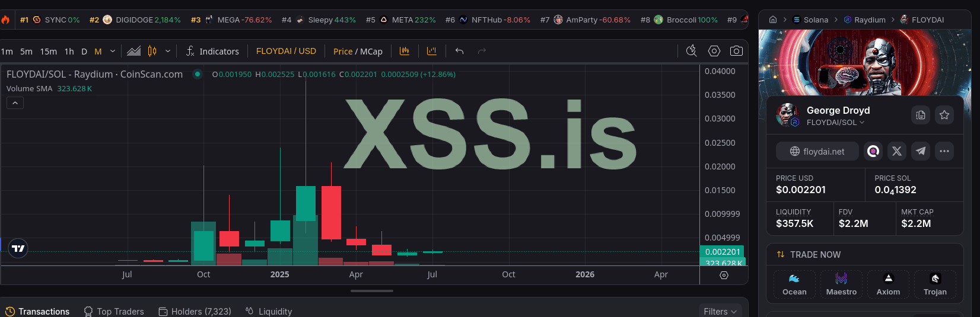Screen dimensions: 980x317
Task: Select the candlestick chart style icon
Action: pyautogui.click(x=152, y=51)
